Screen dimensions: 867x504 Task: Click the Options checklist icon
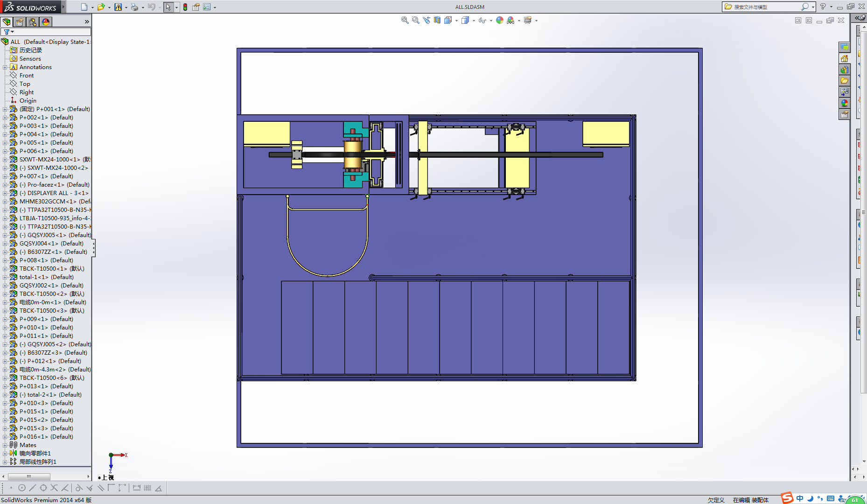tap(207, 7)
